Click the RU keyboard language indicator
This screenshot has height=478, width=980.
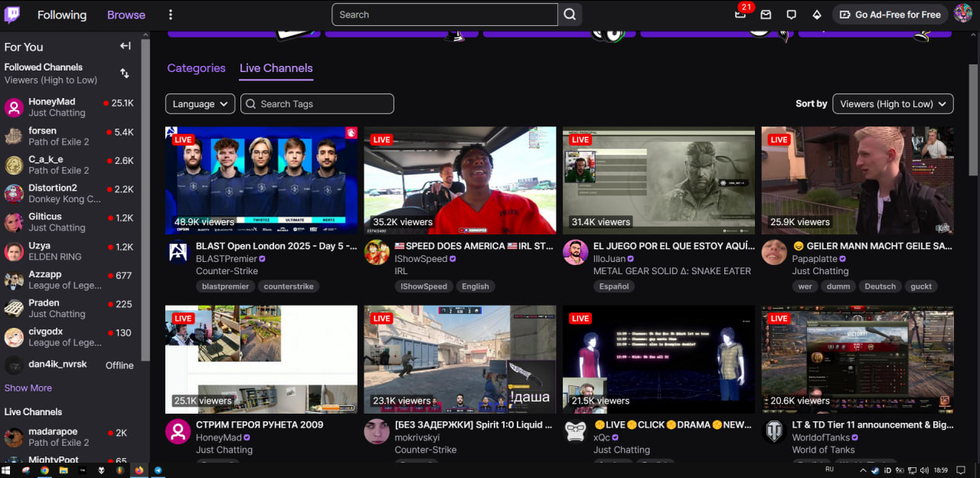(x=830, y=468)
